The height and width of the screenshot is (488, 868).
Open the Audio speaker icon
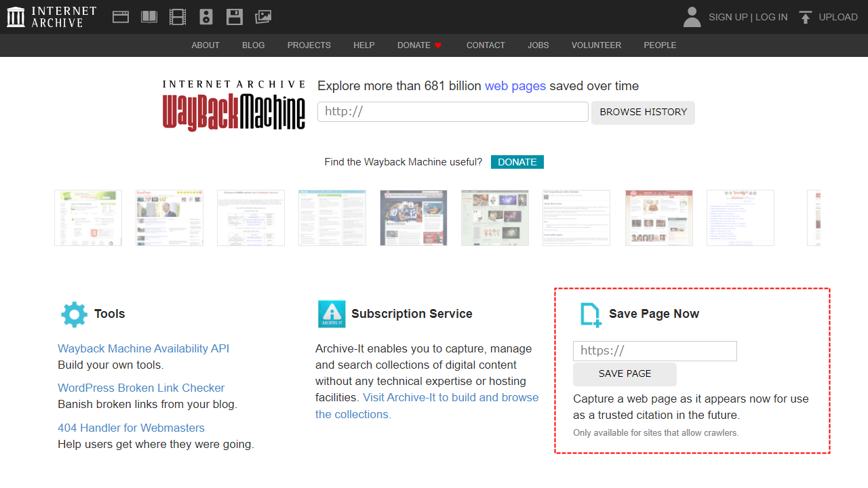(x=206, y=17)
